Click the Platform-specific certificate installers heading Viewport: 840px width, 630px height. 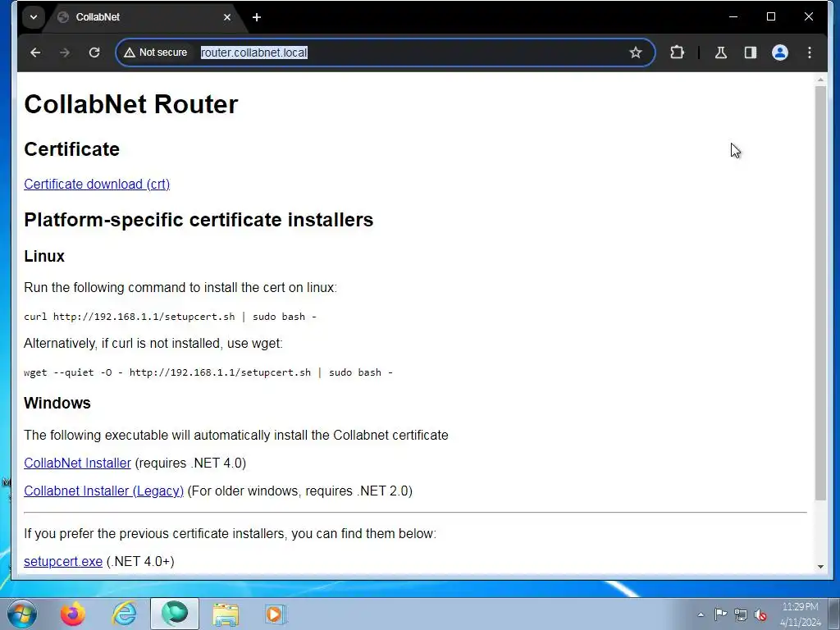(x=199, y=220)
